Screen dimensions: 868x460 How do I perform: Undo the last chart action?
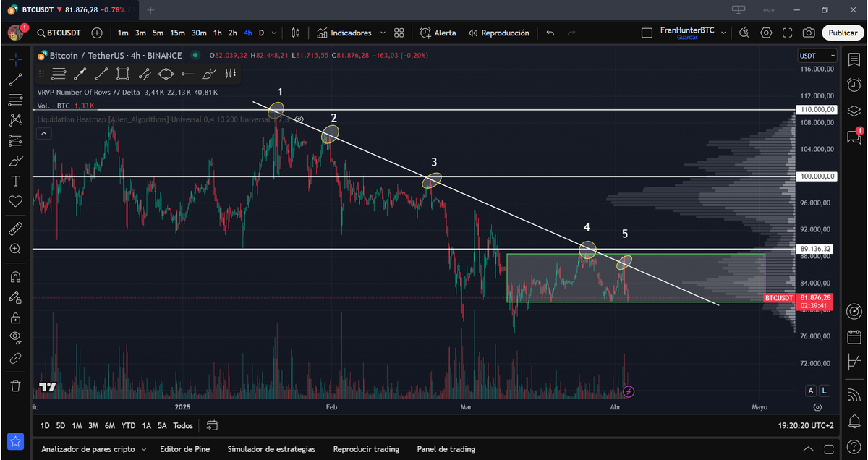tap(550, 33)
